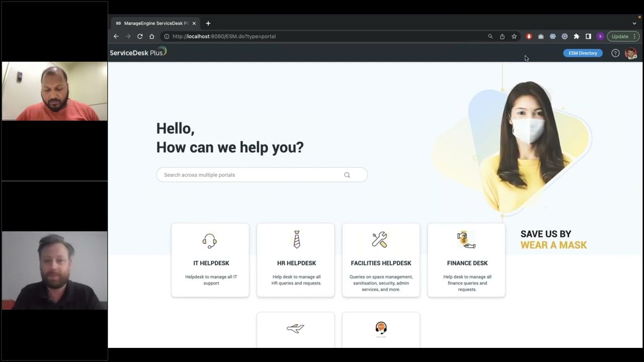Viewport: 644px width, 362px height.
Task: Open the help question mark icon
Action: 615,53
